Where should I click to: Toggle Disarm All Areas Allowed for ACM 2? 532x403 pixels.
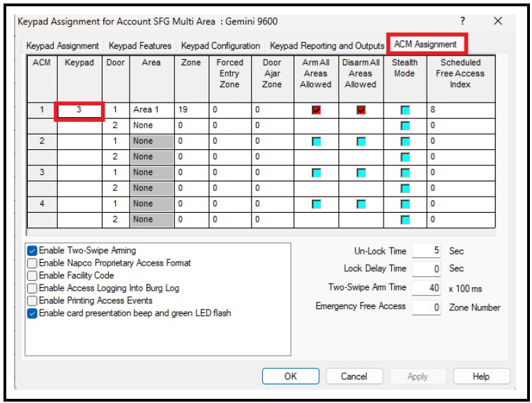click(361, 142)
